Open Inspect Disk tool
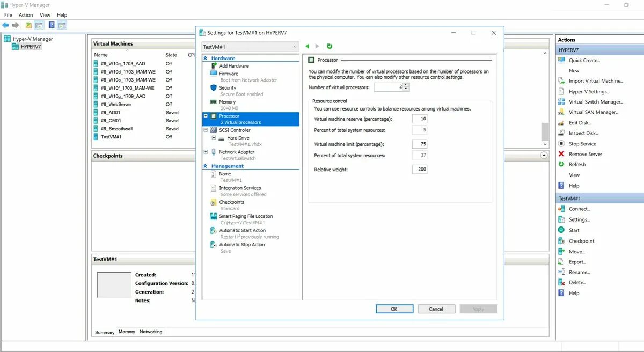The width and height of the screenshot is (644, 352). pos(583,133)
